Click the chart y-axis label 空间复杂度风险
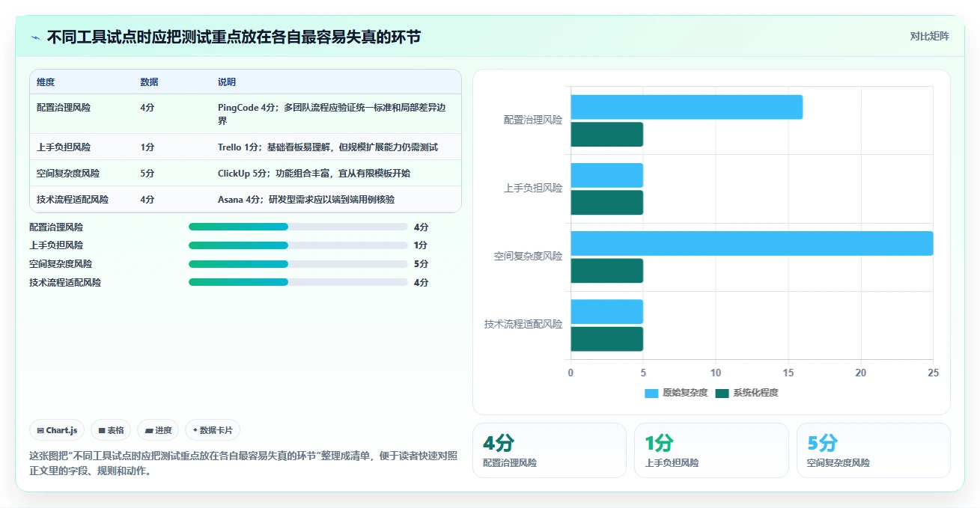 [x=528, y=256]
